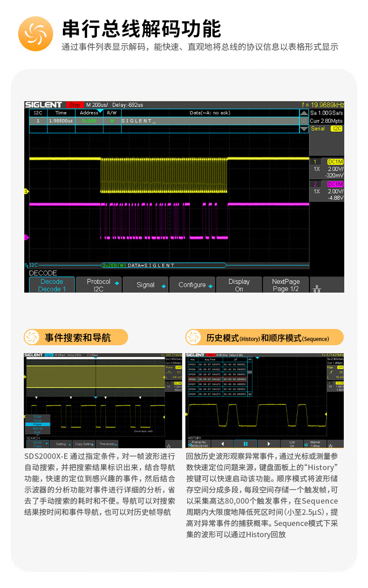Click the network icon in the DECODE menu bar
Image resolution: width=368 pixels, height=588 pixels.
coord(317,288)
